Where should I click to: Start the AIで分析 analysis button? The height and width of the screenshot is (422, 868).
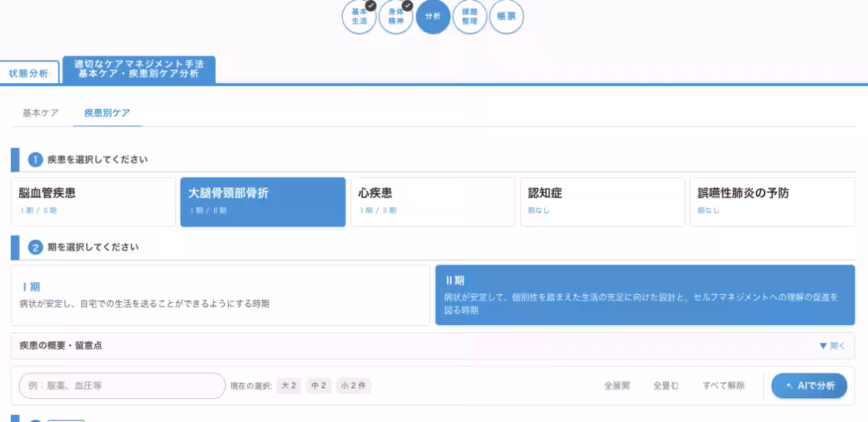click(809, 386)
